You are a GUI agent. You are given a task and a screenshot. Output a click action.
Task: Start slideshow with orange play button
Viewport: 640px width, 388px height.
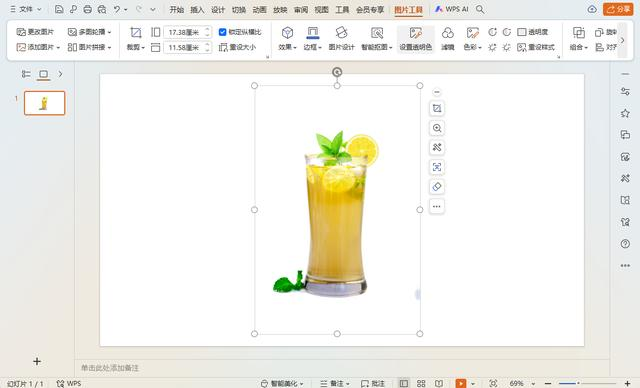[x=460, y=384]
